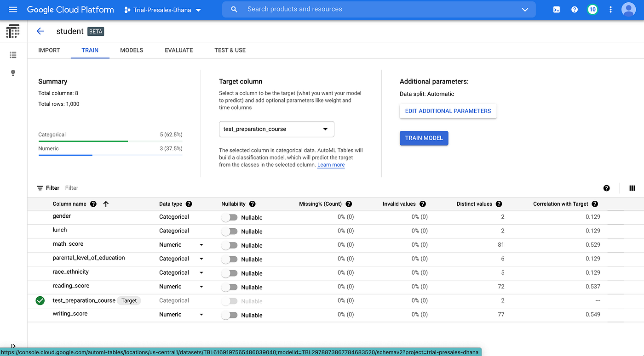644x356 pixels.
Task: Expand the parental_level_of_education data type dropdown
Action: pyautogui.click(x=201, y=259)
